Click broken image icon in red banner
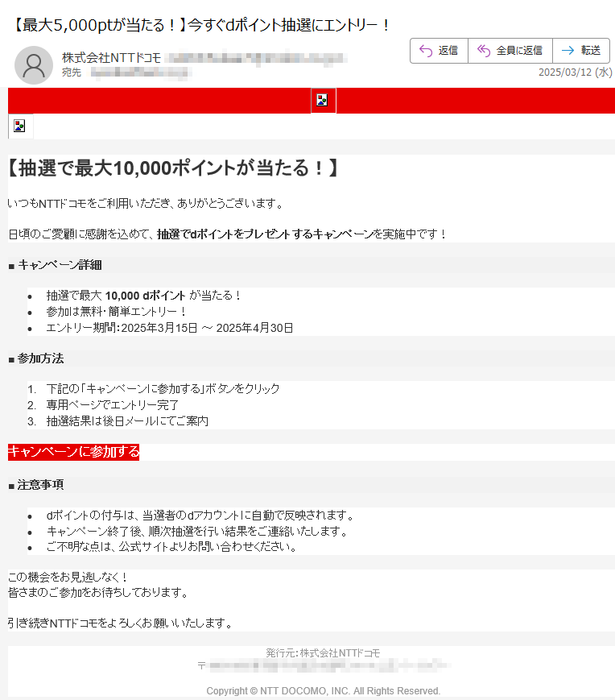 click(x=323, y=101)
